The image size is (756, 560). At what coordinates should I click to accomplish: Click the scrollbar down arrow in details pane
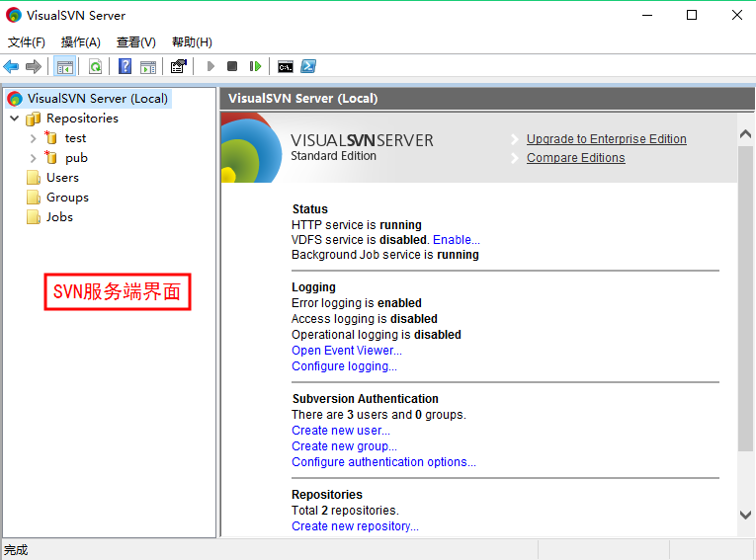745,516
